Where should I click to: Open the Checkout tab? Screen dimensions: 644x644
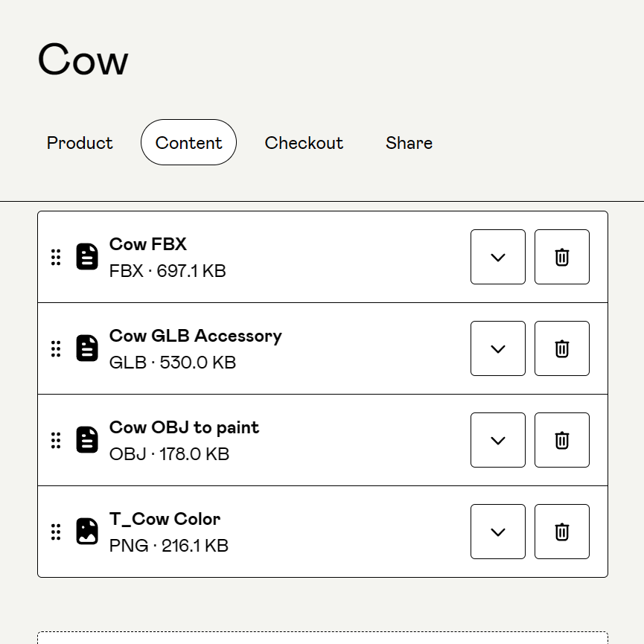click(x=304, y=143)
